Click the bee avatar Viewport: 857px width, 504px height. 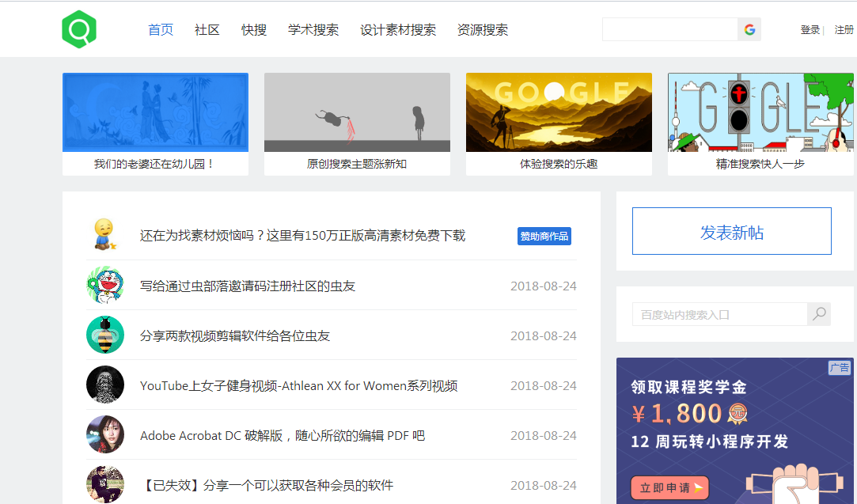pyautogui.click(x=105, y=335)
